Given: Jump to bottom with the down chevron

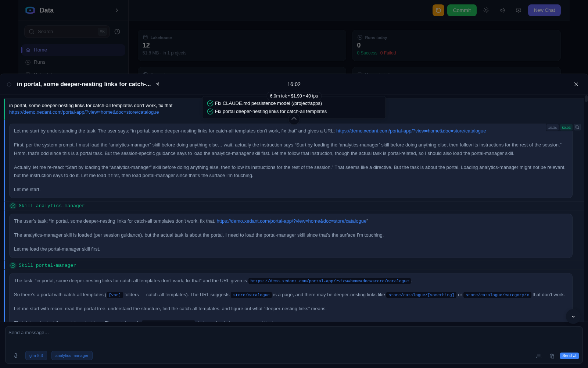Looking at the screenshot, I should (x=573, y=316).
